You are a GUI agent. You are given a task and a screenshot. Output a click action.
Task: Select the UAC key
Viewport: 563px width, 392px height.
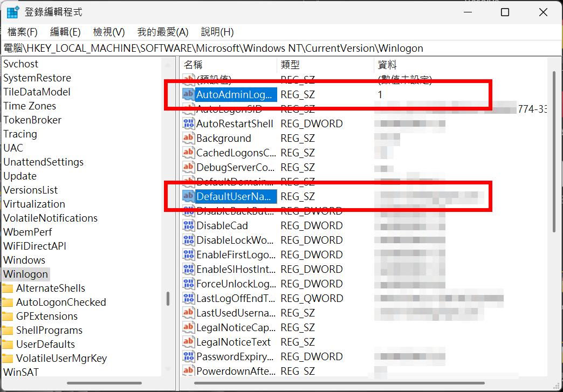[x=13, y=148]
